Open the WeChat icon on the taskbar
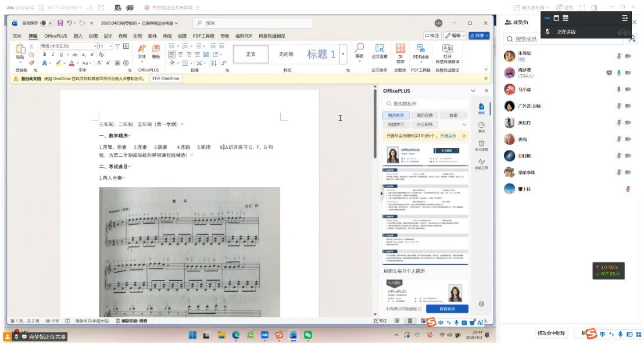Image resolution: width=644 pixels, height=344 pixels. point(308,335)
